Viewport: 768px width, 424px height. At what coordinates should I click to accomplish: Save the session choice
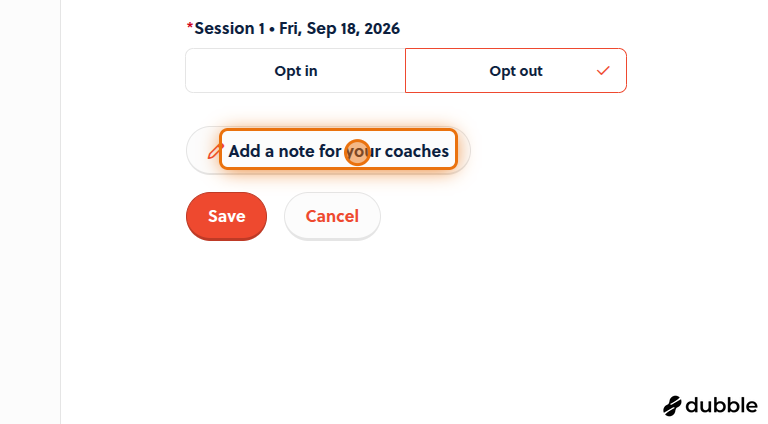click(x=226, y=216)
